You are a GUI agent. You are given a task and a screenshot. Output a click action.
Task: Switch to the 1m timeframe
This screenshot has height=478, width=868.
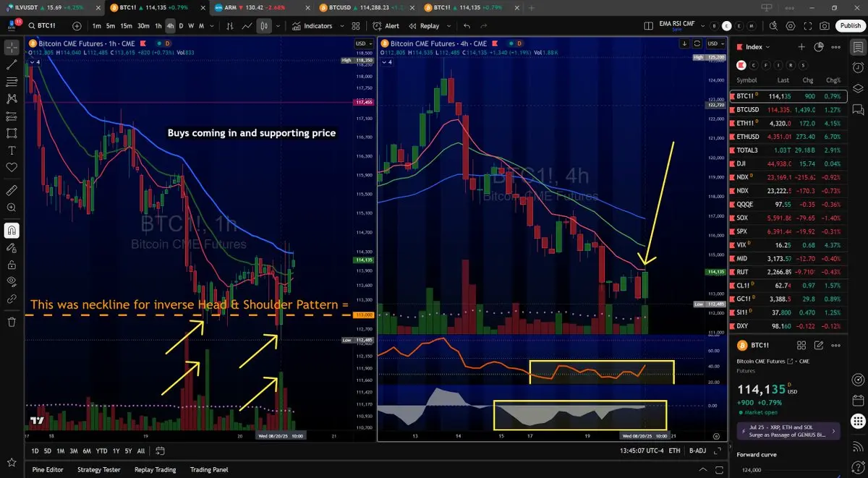click(97, 25)
